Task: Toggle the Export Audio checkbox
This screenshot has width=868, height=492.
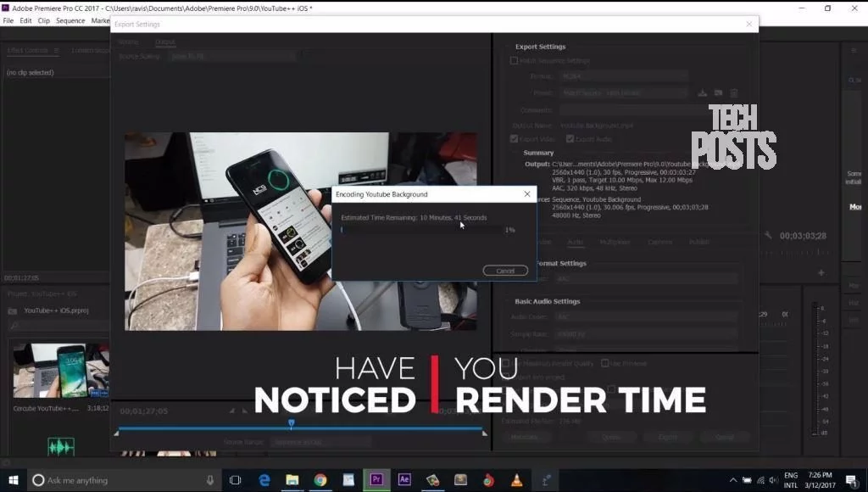Action: 570,138
